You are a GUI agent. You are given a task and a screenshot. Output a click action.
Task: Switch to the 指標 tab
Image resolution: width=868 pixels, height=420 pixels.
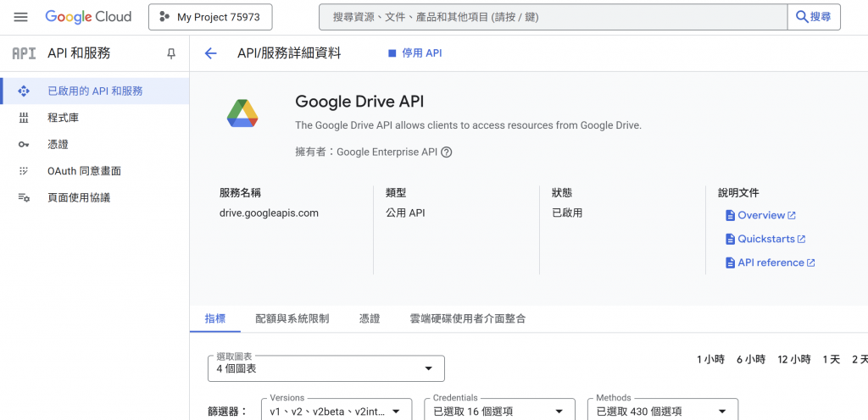214,318
